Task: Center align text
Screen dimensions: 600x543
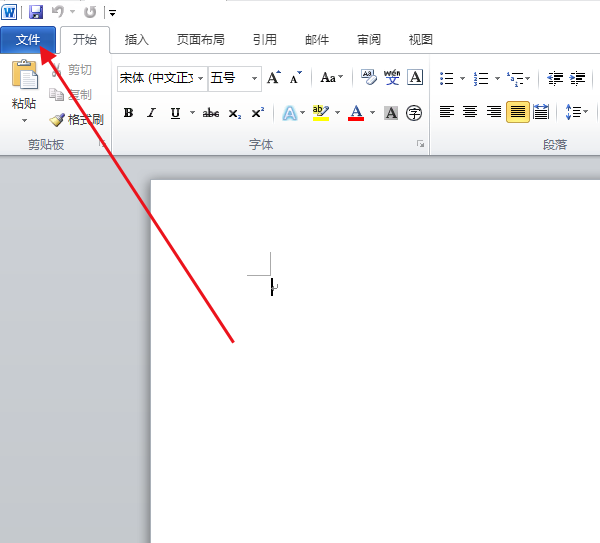Action: 470,112
